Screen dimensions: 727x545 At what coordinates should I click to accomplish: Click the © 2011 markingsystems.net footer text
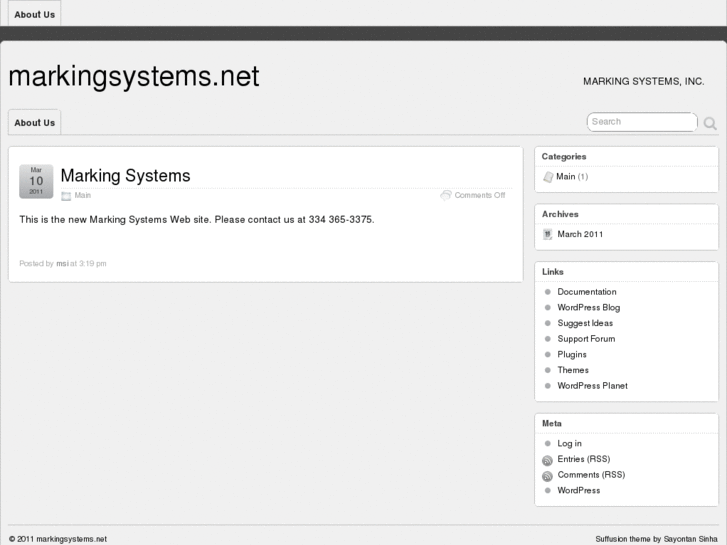[58, 539]
